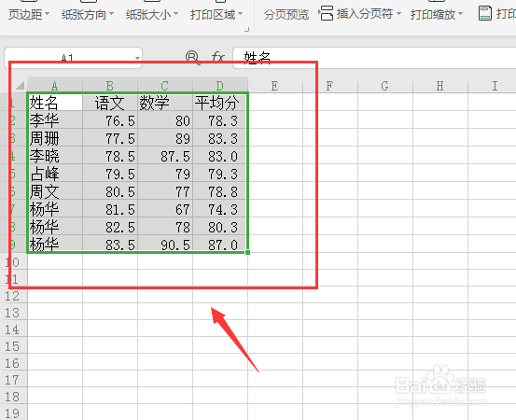Select row 18 header
The width and height of the screenshot is (516, 420).
click(13, 397)
